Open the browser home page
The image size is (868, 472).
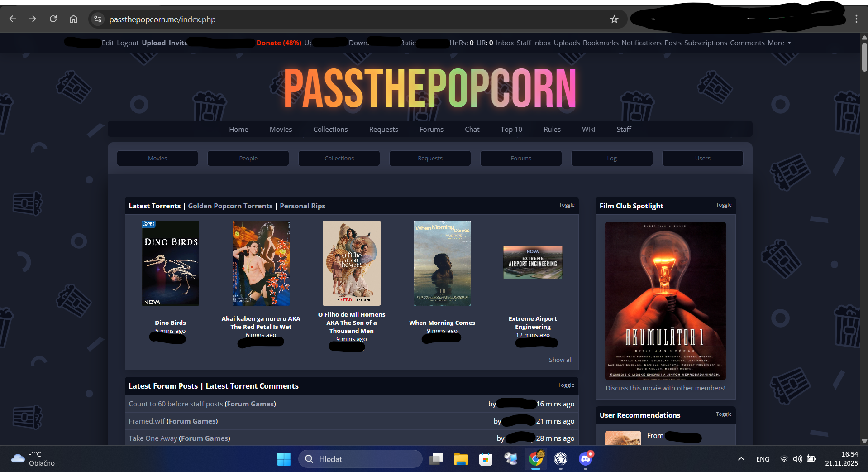pyautogui.click(x=73, y=19)
